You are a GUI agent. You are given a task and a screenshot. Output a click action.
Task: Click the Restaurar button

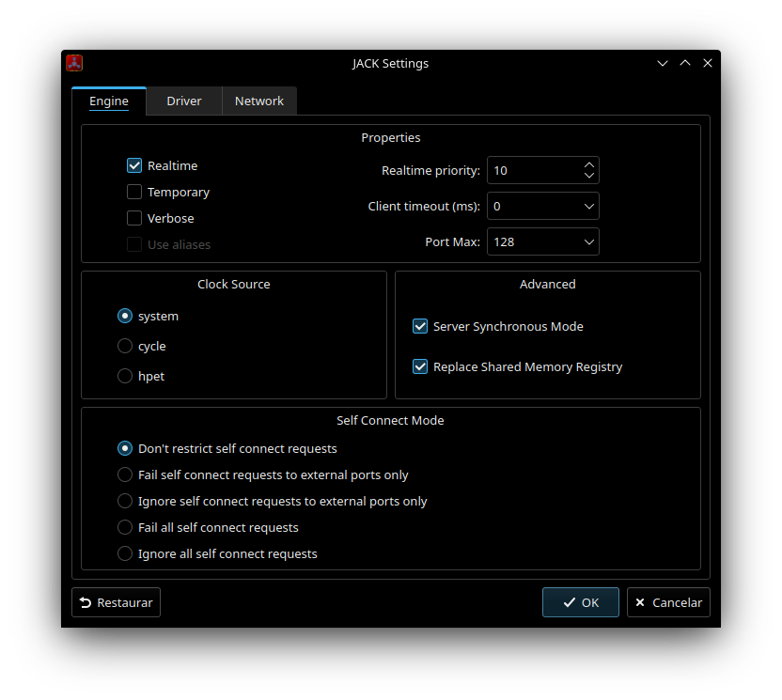pyautogui.click(x=117, y=603)
